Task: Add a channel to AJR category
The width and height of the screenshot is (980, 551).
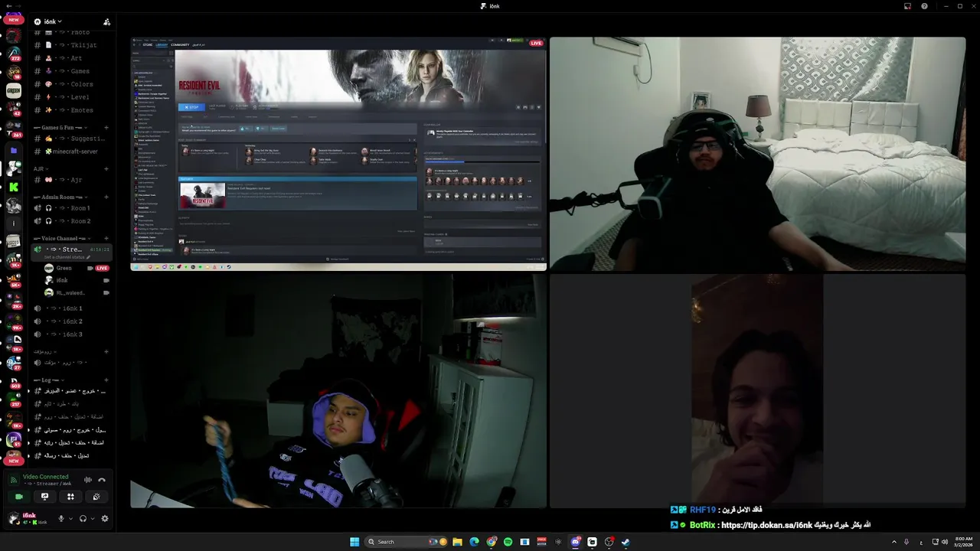Action: (x=106, y=168)
